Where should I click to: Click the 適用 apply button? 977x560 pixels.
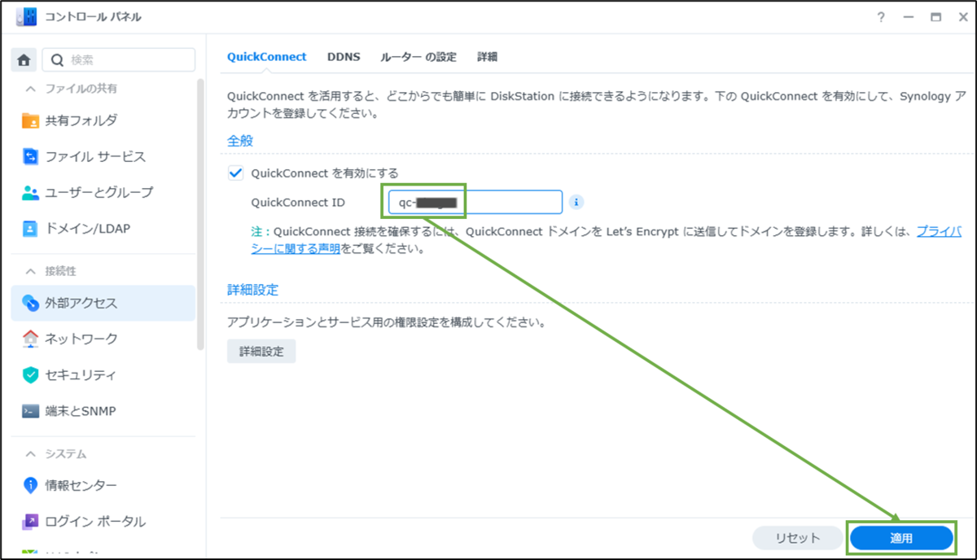click(x=901, y=538)
